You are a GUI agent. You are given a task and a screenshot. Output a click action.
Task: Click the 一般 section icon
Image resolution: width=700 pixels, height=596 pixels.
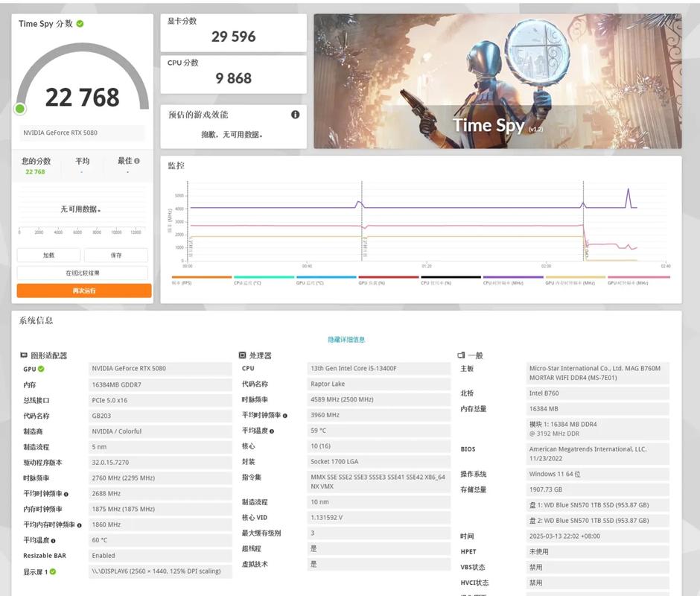coord(461,355)
